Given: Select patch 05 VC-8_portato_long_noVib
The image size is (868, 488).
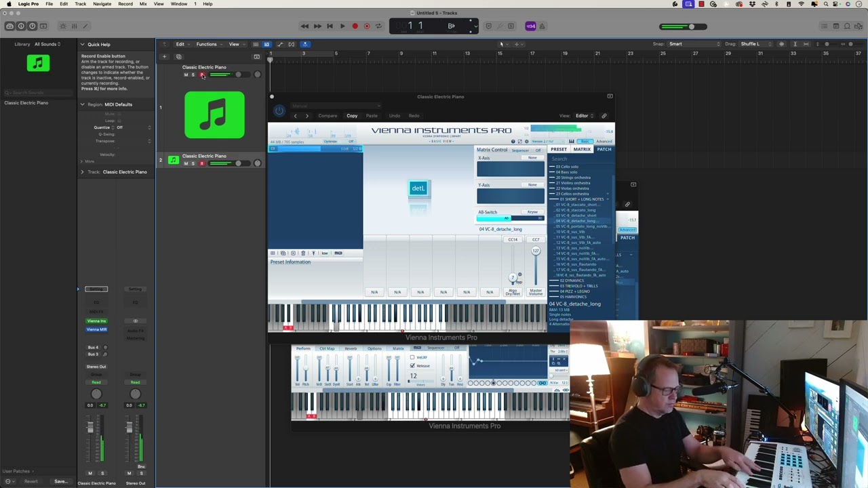Looking at the screenshot, I should tap(582, 226).
